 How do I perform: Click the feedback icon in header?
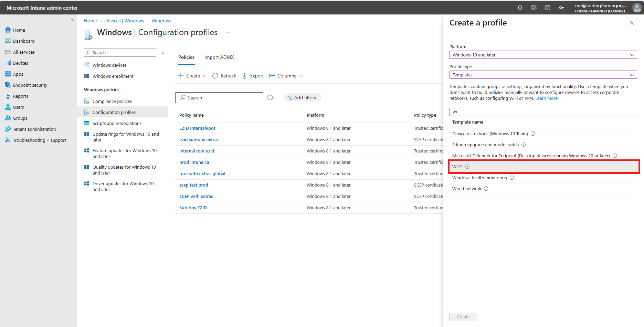coord(561,8)
